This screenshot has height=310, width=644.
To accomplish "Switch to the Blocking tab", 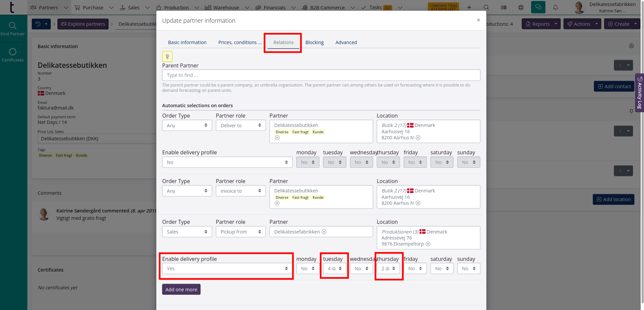I will pyautogui.click(x=314, y=42).
